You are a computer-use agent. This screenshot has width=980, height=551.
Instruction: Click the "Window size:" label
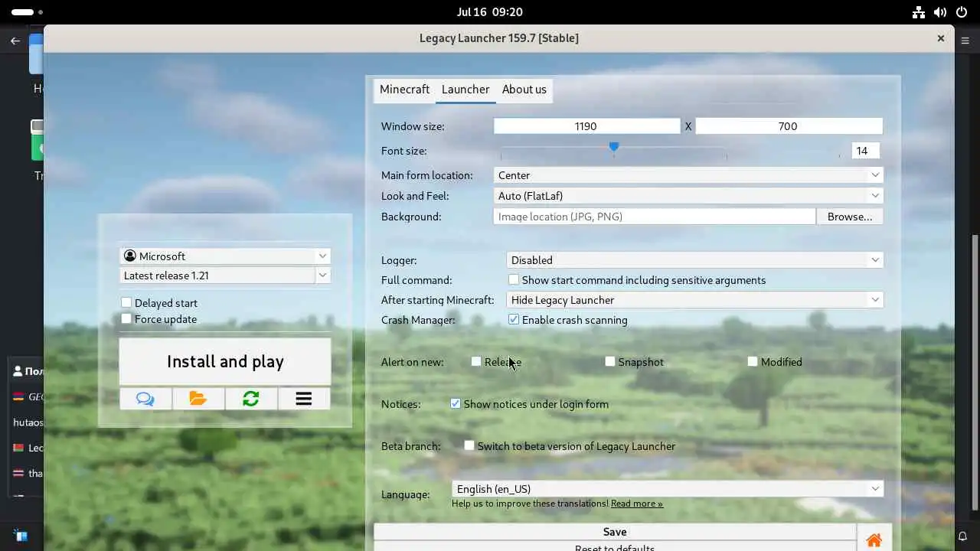413,126
